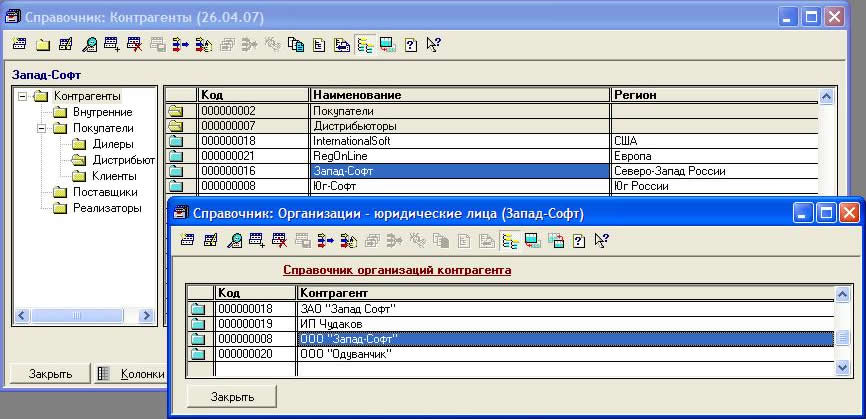
Task: Click context help pointer icon in Организации toolbar
Action: coord(601,240)
